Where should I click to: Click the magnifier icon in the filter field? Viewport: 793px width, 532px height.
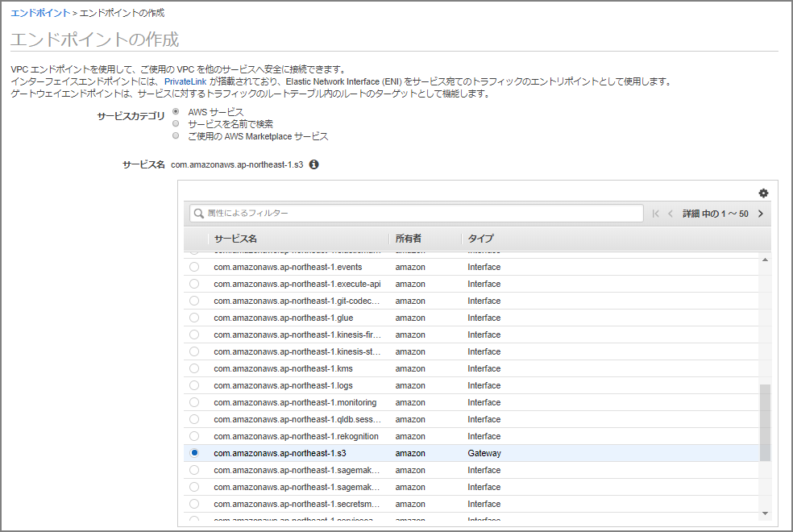[198, 212]
